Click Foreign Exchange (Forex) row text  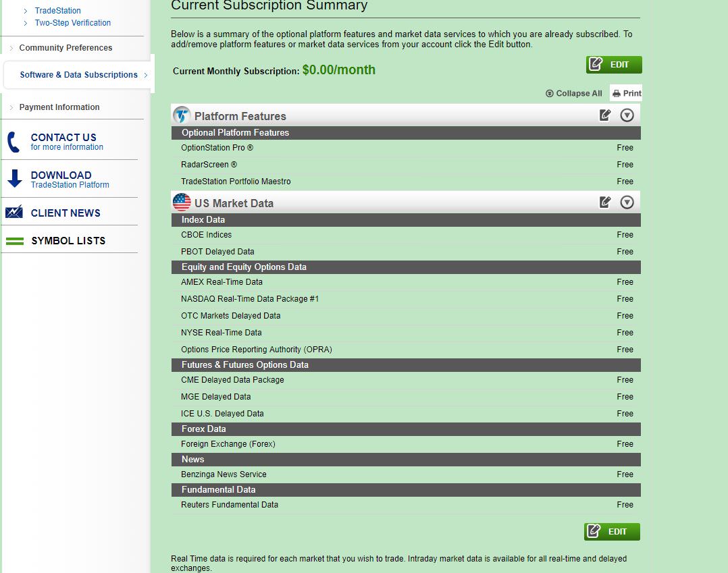tap(228, 444)
